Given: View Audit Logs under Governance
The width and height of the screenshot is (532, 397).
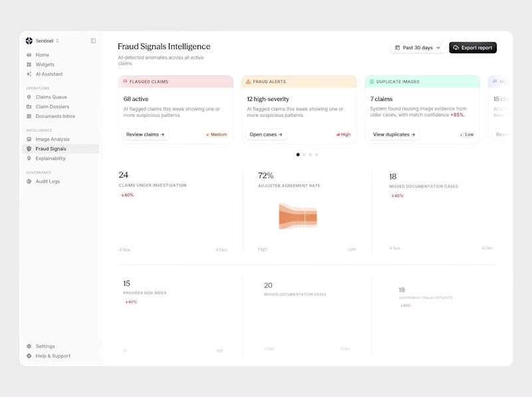Looking at the screenshot, I should click(x=47, y=180).
